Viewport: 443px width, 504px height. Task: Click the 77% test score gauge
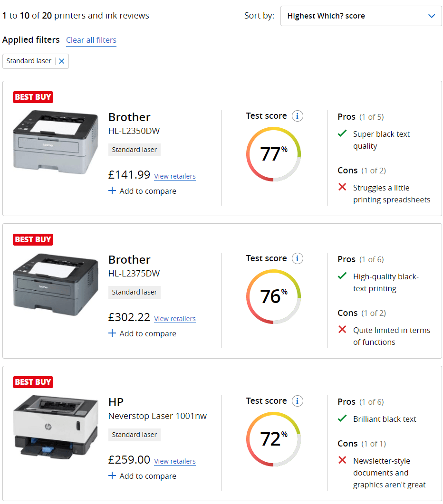click(273, 154)
